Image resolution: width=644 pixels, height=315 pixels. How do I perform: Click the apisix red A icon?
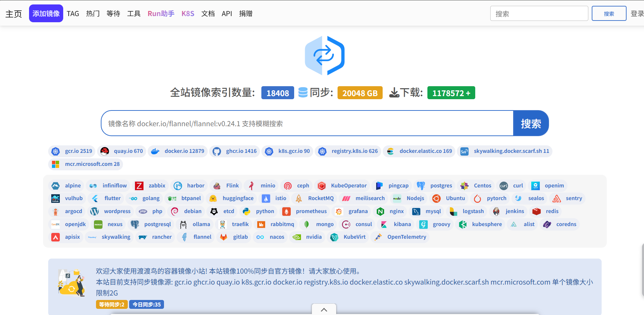tap(55, 237)
